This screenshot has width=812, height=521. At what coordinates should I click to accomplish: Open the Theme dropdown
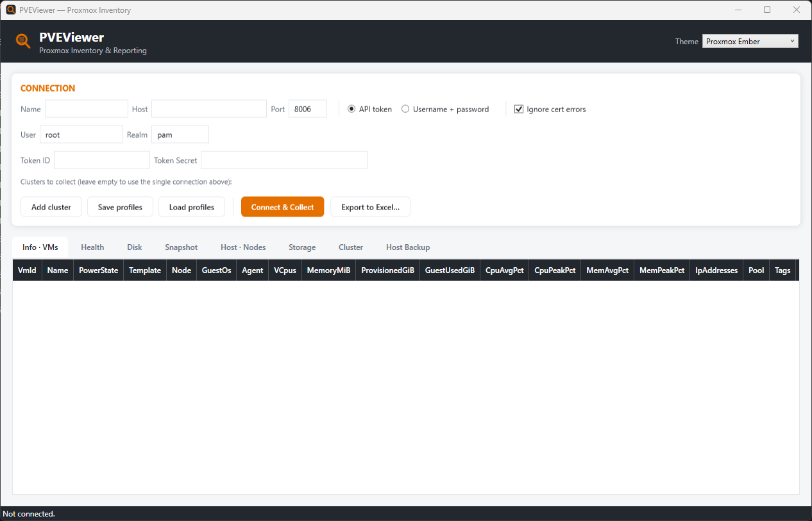click(x=750, y=41)
